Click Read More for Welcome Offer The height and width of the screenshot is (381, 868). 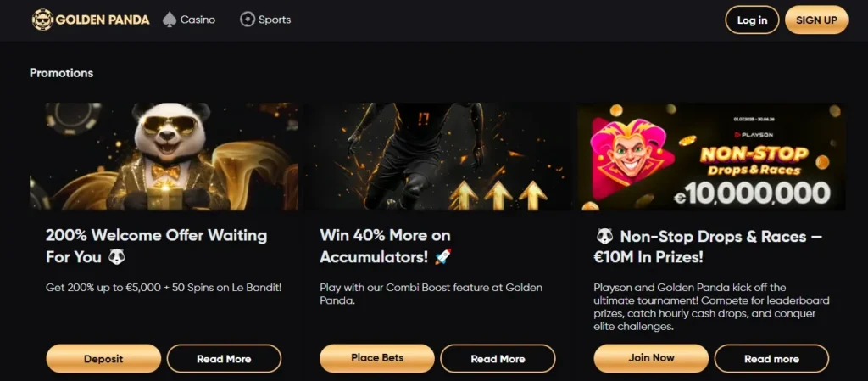[x=224, y=359]
